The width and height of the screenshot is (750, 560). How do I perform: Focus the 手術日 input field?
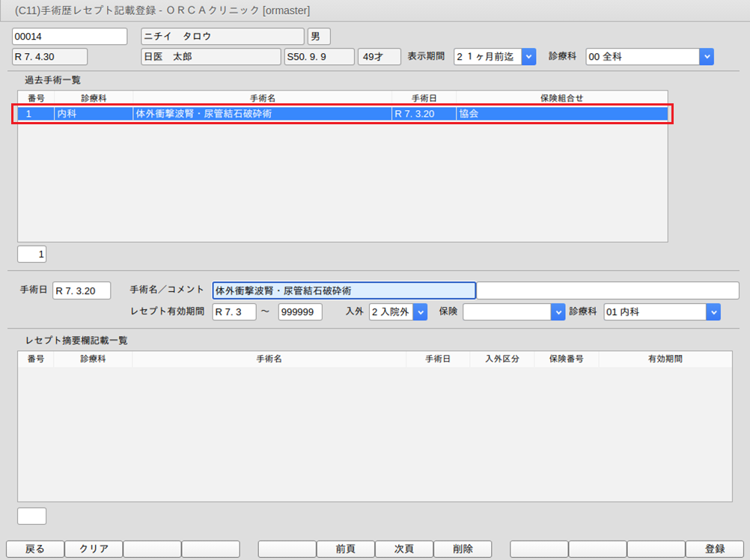[x=82, y=290]
